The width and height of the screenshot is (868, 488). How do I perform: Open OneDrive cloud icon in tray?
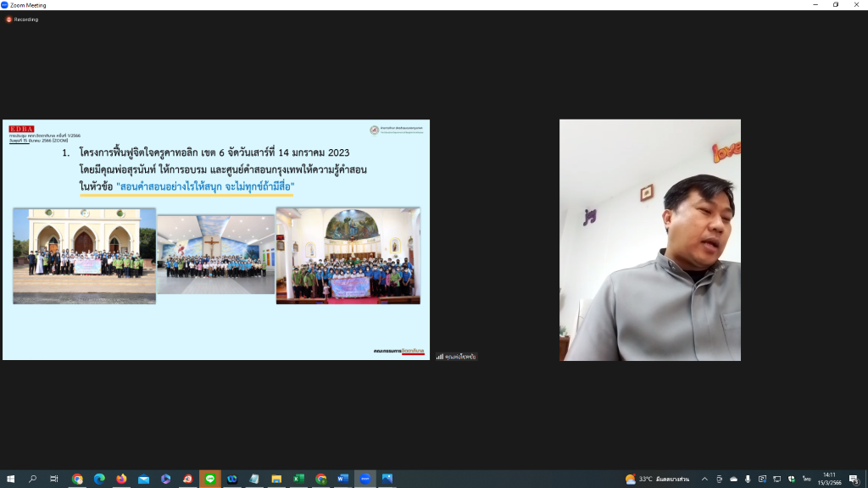pyautogui.click(x=733, y=480)
